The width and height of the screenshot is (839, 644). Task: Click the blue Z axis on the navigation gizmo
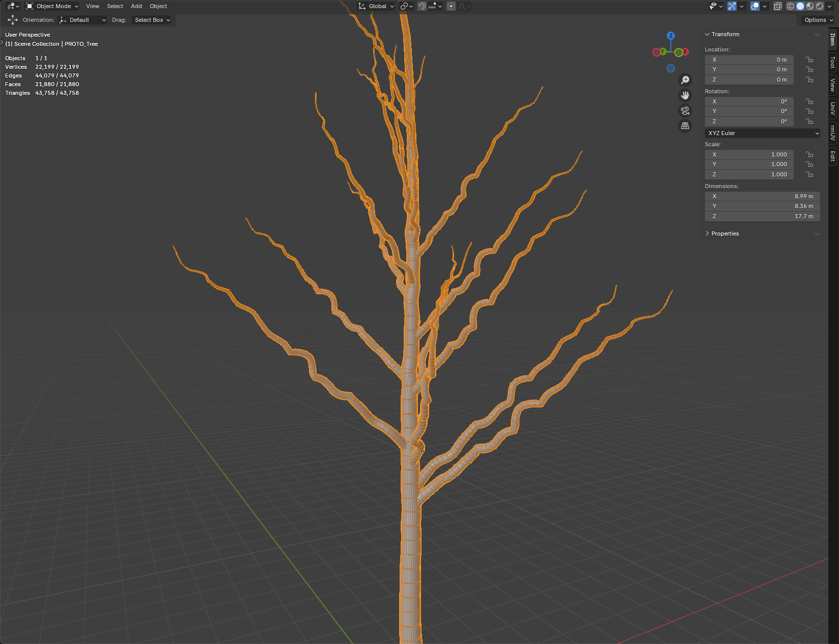click(x=671, y=36)
